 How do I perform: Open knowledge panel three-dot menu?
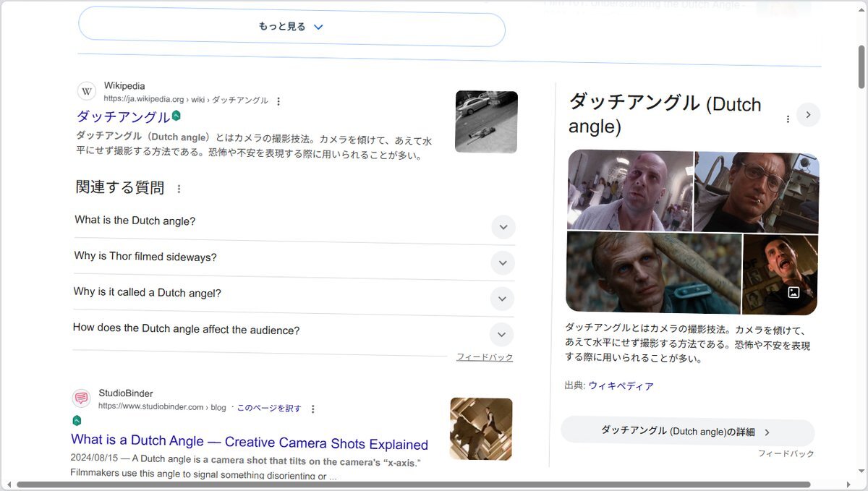[x=788, y=119]
